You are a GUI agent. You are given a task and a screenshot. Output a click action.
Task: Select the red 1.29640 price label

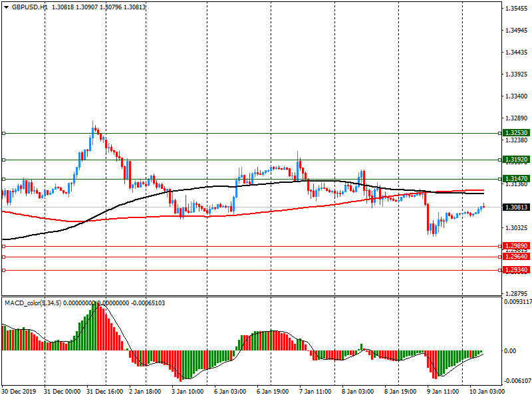click(x=516, y=257)
